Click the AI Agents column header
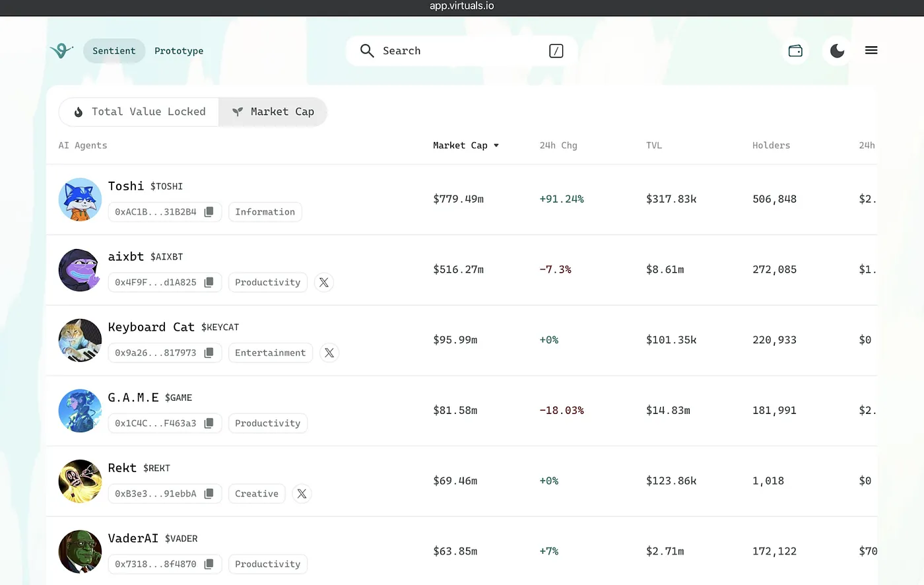Image resolution: width=924 pixels, height=585 pixels. 82,145
